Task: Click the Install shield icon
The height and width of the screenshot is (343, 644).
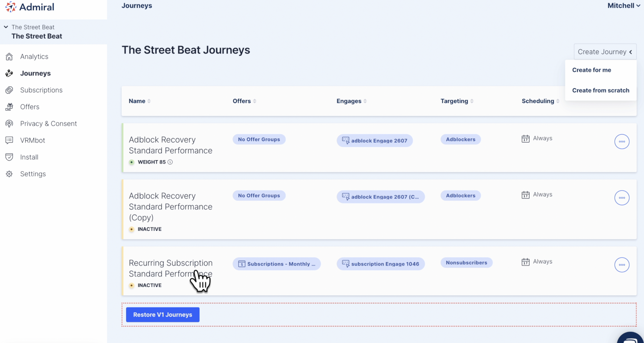Action: 9,157
